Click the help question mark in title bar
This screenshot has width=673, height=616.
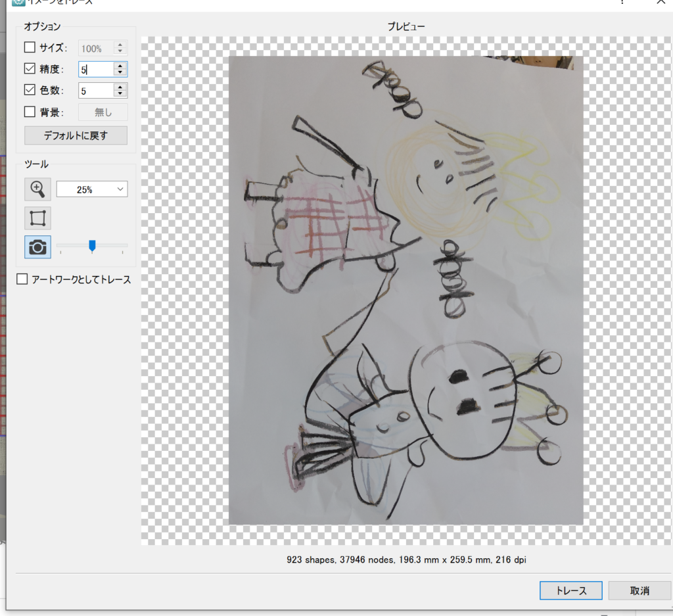[622, 2]
